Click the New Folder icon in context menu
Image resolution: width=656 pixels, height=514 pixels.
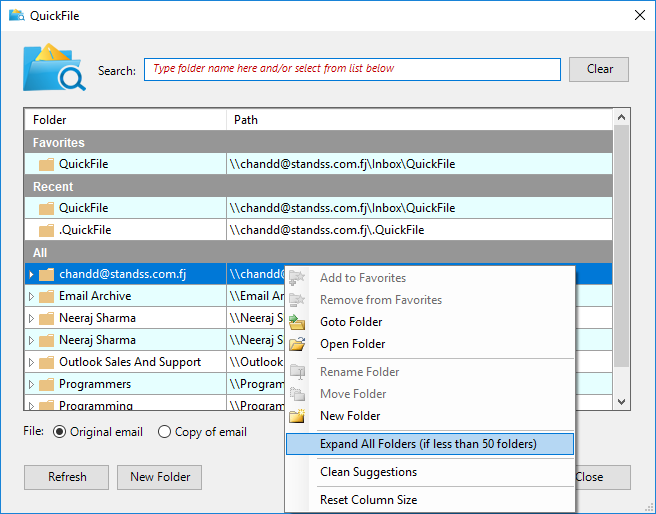tap(297, 416)
